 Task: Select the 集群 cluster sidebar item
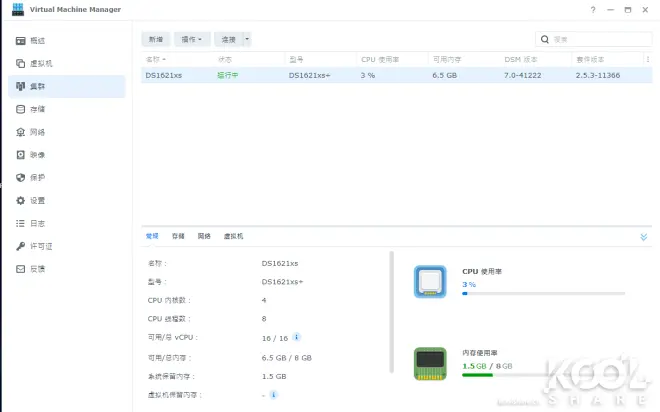tap(67, 86)
